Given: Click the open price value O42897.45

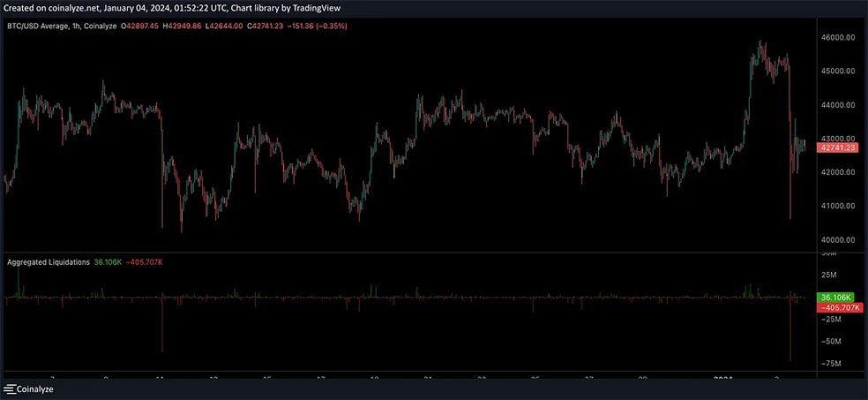Looking at the screenshot, I should (x=138, y=26).
